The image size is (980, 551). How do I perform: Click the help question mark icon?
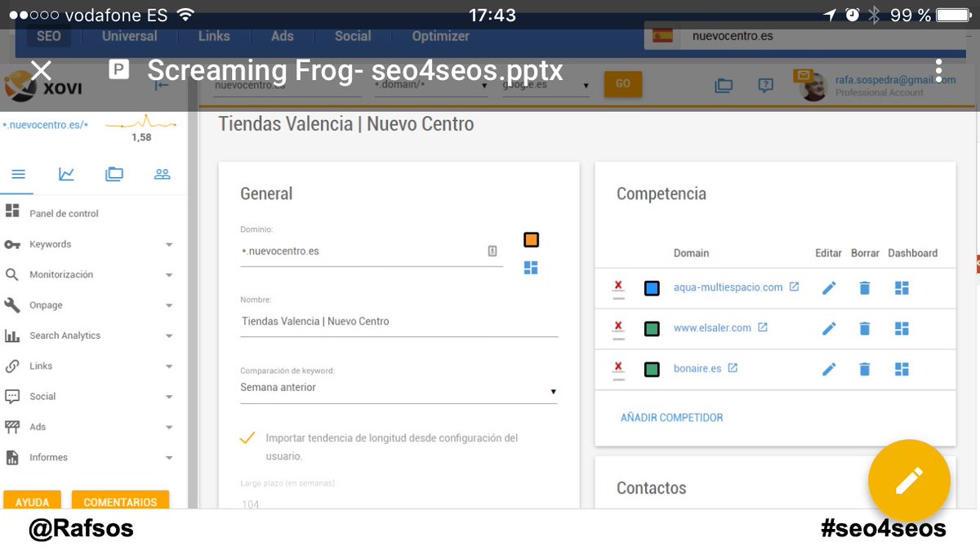point(765,85)
